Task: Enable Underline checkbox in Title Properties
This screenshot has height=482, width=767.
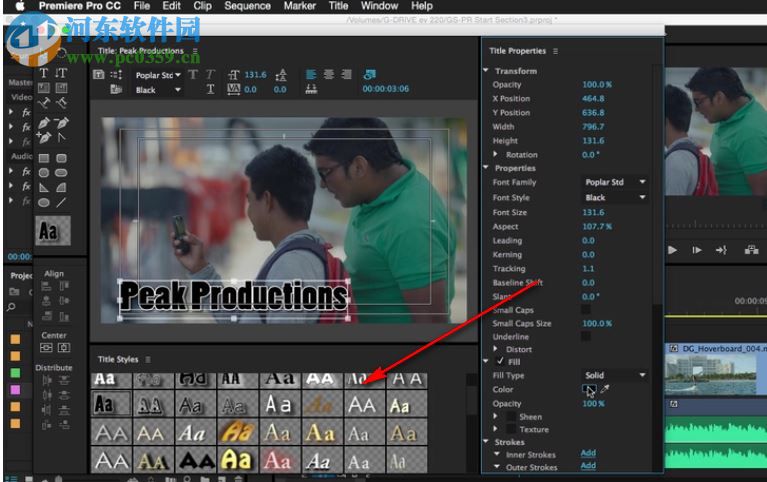Action: 586,336
